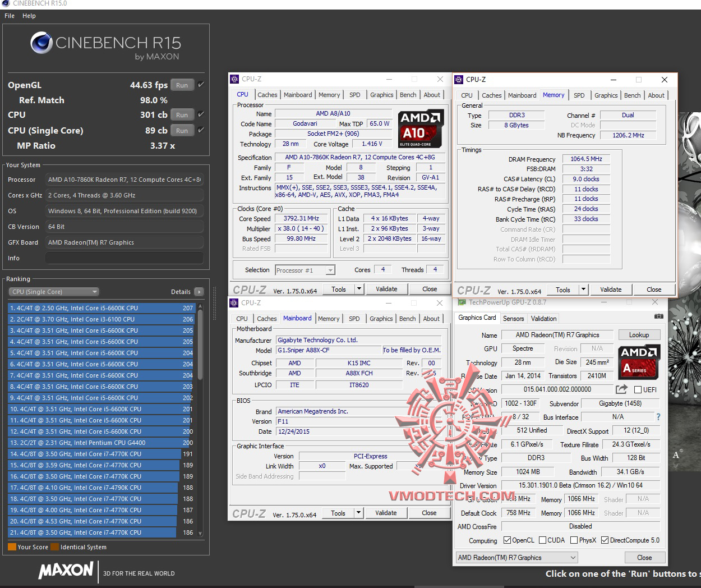Viewport: 701px width, 588px height.
Task: Click the GPU-Z screenshot camera icon
Action: point(658,316)
